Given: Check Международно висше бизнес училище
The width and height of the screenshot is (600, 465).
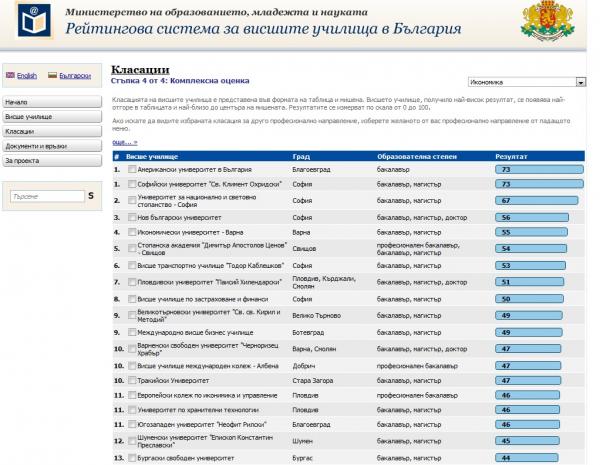Looking at the screenshot, I should [x=132, y=332].
